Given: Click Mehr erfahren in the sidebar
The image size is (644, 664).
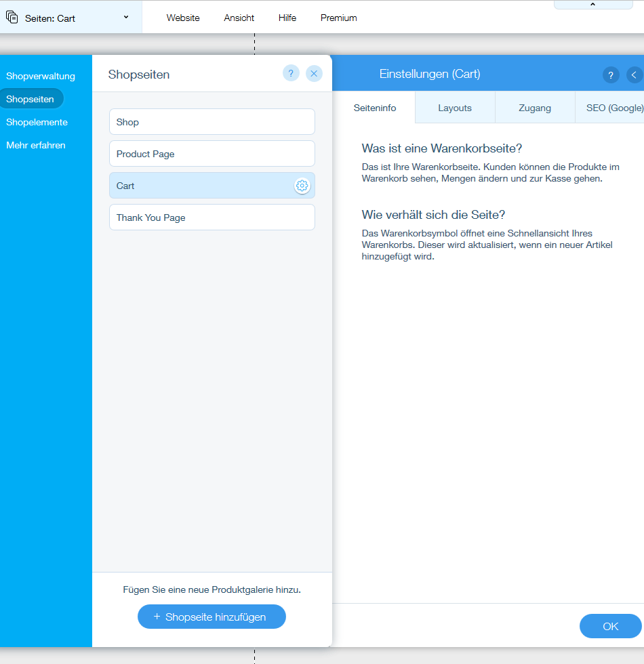Looking at the screenshot, I should (x=36, y=145).
